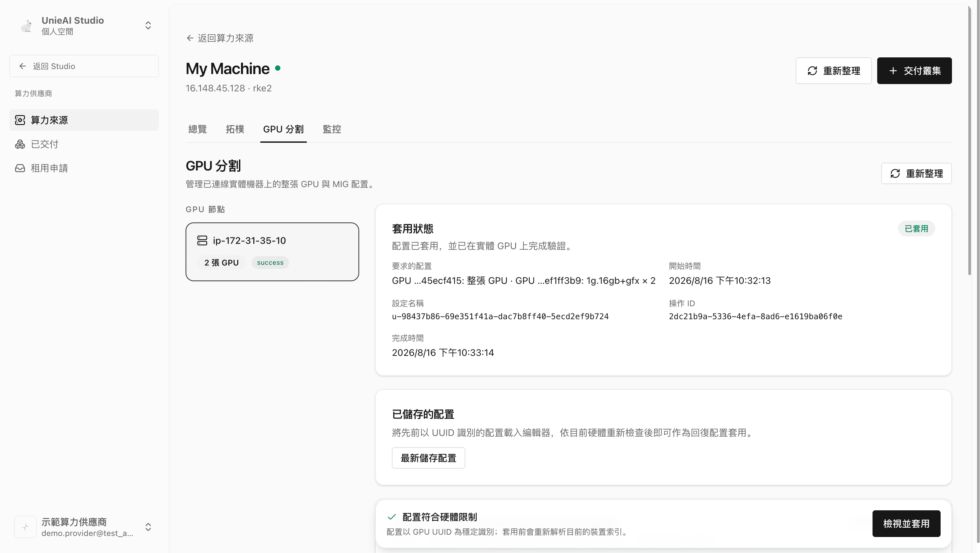Open the 租用申請 sidebar item

click(x=84, y=168)
